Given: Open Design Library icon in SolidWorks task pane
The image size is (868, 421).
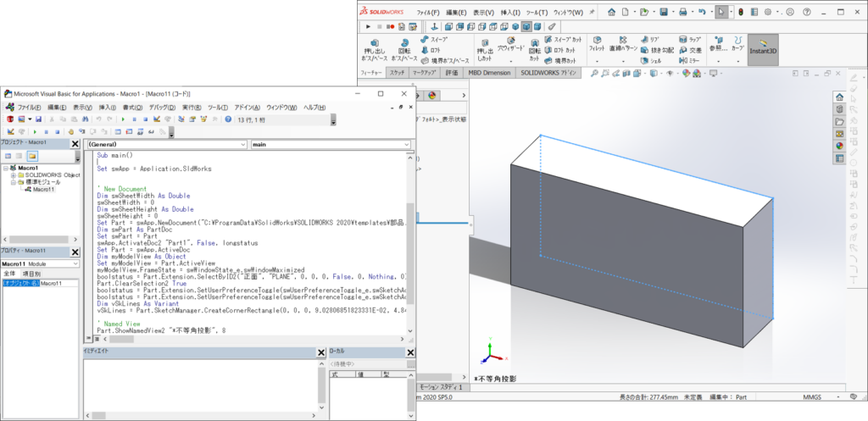Looking at the screenshot, I should point(840,108).
